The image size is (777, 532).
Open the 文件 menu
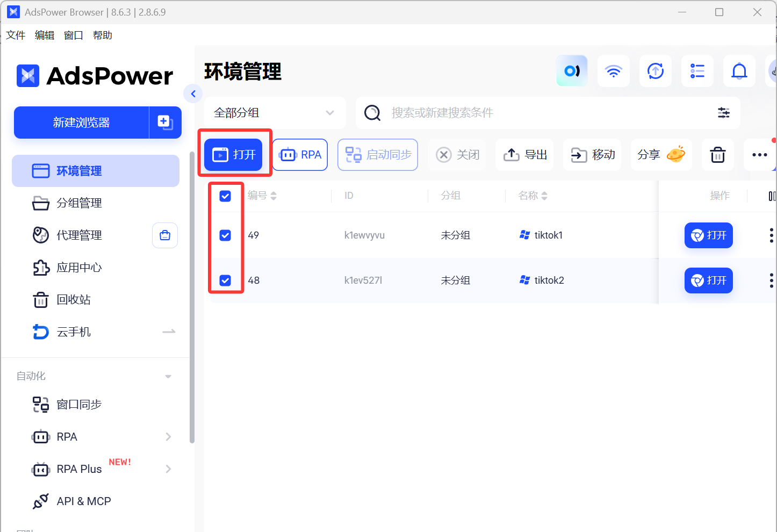point(16,35)
